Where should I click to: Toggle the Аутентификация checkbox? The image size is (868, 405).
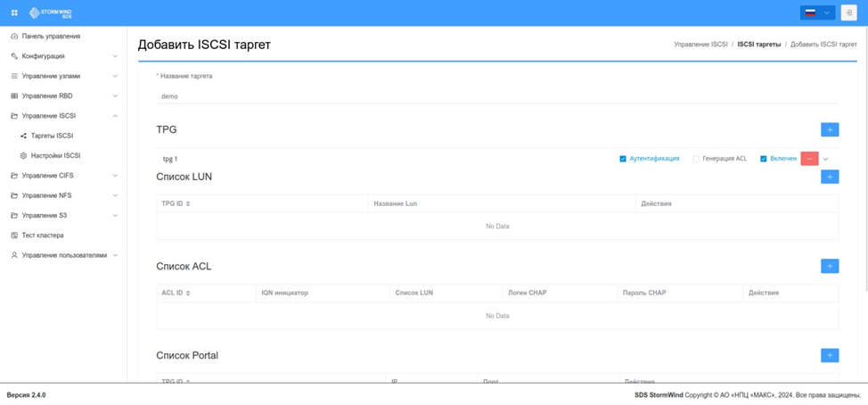(623, 159)
